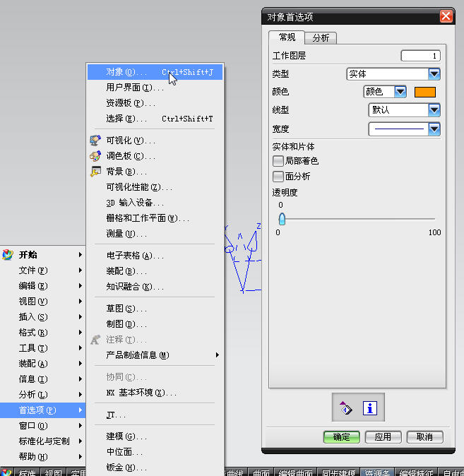Select 制图(D) menu item

point(155,324)
